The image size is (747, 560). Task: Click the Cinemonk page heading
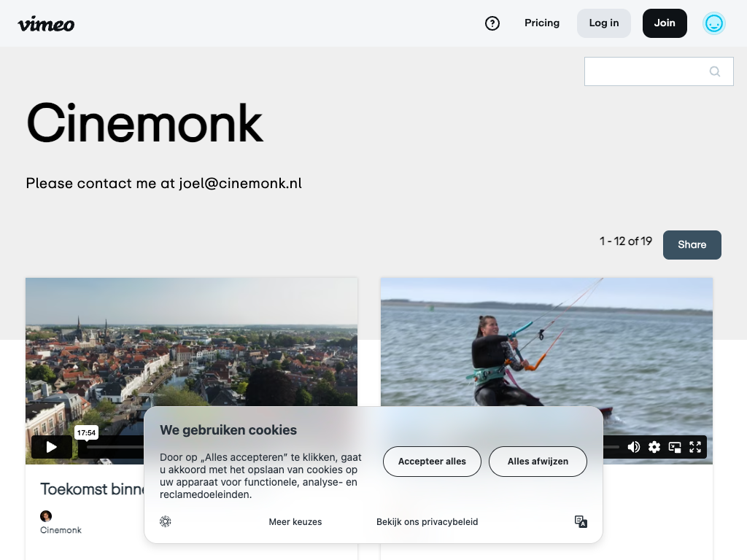click(145, 122)
